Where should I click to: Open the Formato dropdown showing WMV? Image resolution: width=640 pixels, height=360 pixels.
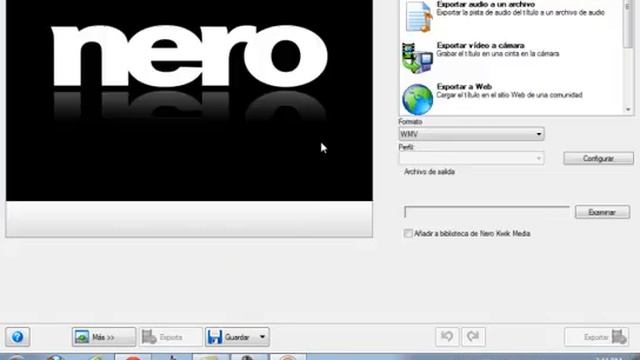click(471, 134)
